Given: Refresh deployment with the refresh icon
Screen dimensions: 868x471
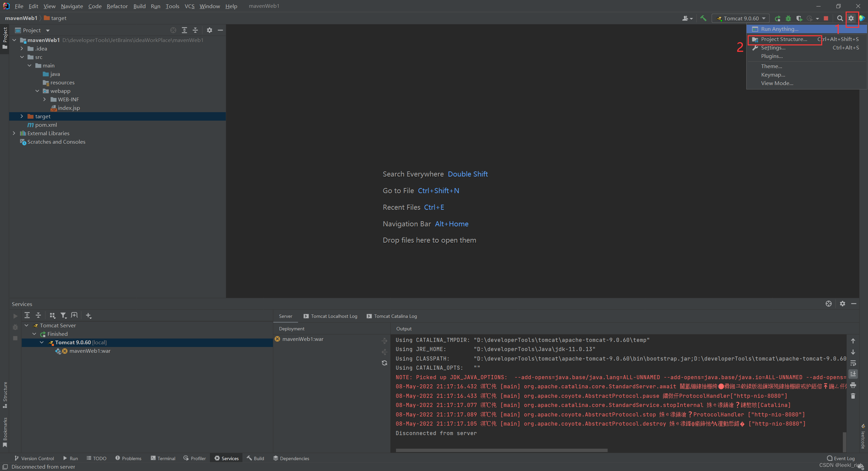Looking at the screenshot, I should coord(384,363).
